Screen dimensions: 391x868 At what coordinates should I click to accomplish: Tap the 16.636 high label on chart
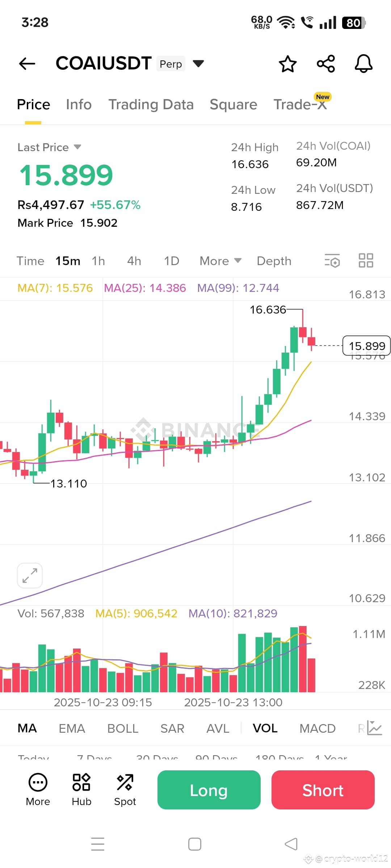coord(268,310)
